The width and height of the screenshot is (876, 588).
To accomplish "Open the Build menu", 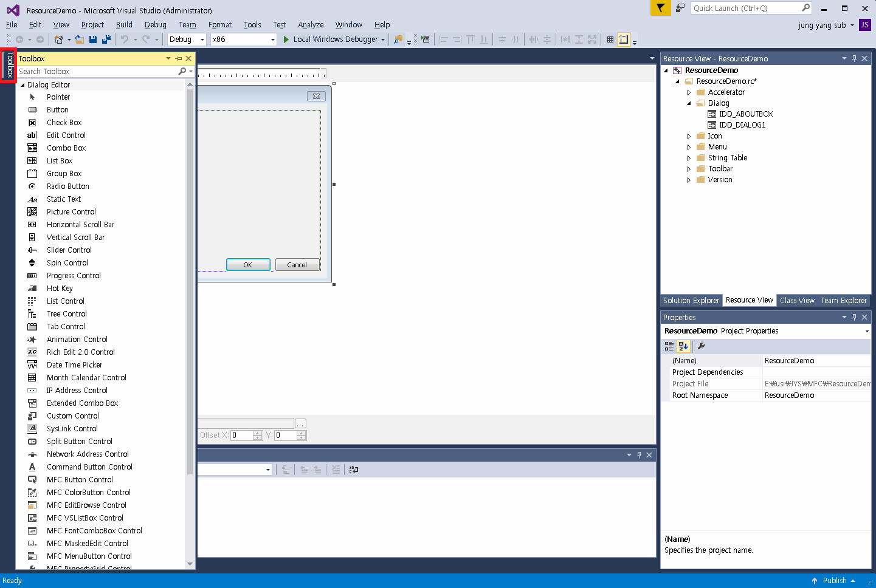I will (124, 25).
